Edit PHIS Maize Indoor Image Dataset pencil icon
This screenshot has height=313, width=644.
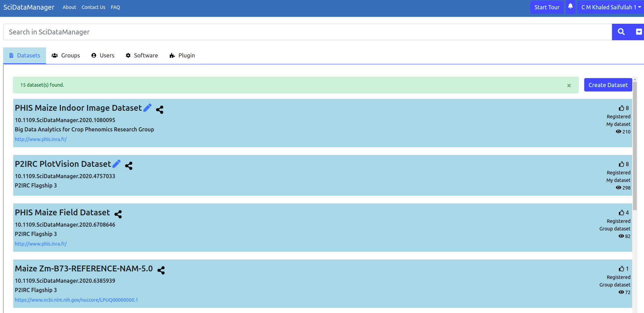(147, 108)
